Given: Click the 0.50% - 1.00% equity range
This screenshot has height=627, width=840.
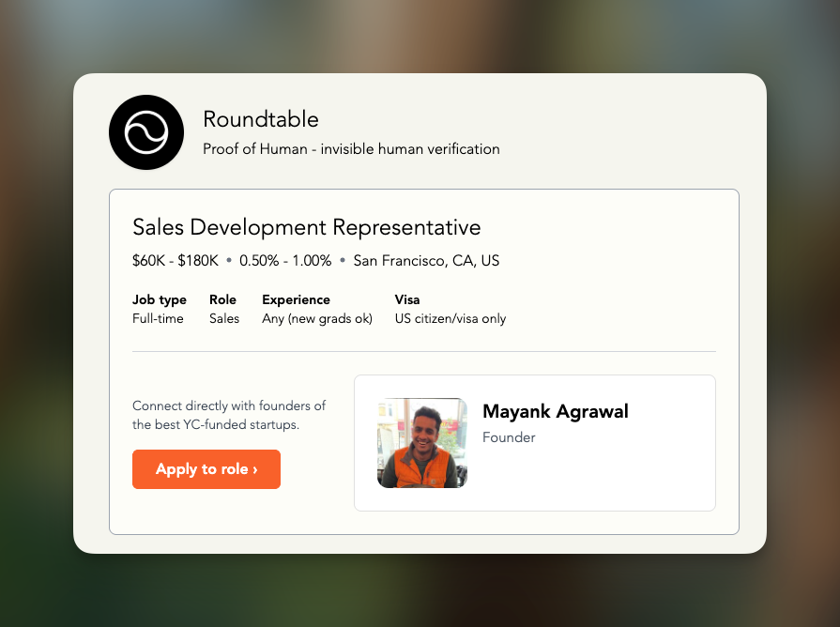Looking at the screenshot, I should (285, 260).
